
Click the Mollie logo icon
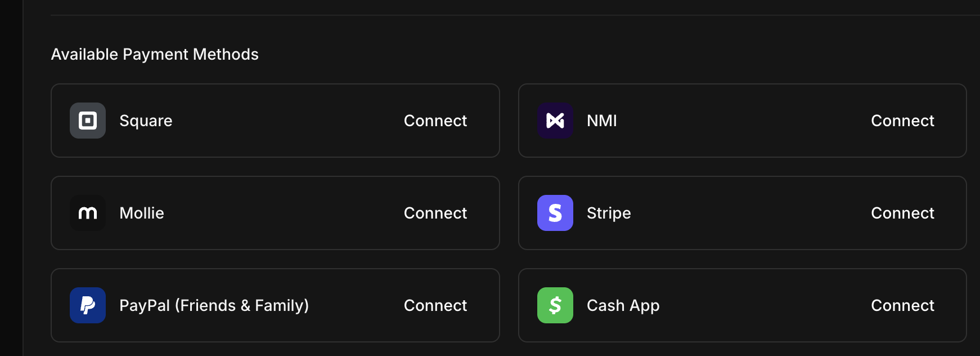click(x=87, y=213)
